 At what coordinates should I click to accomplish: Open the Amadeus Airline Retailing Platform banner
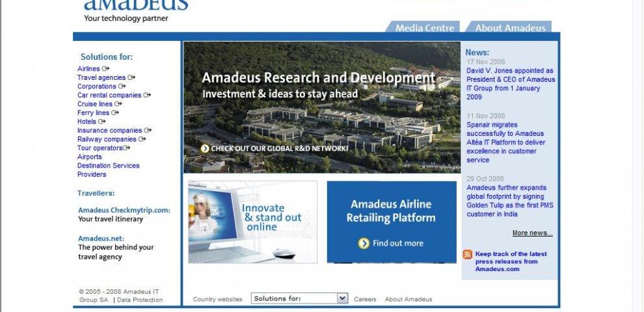tap(391, 222)
